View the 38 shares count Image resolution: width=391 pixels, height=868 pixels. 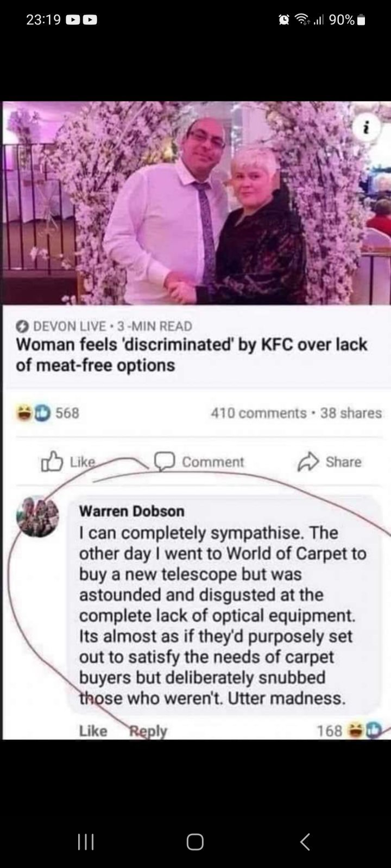[x=351, y=413]
